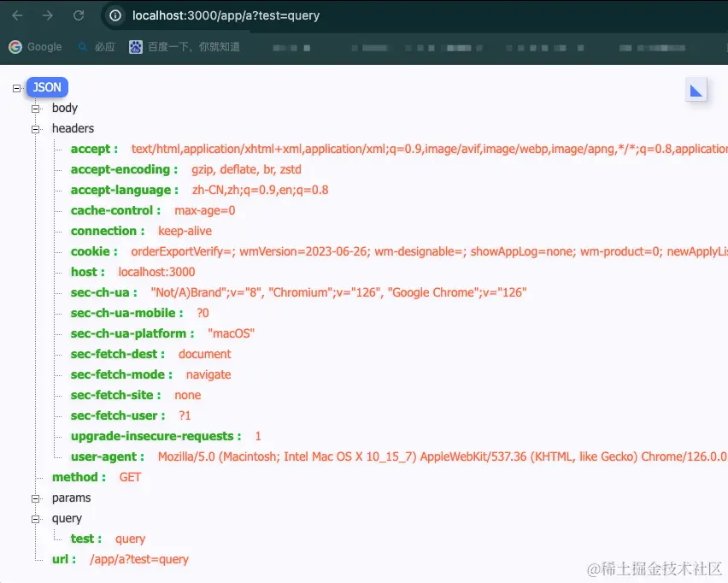Click the browser back arrow
The width and height of the screenshot is (728, 583).
17,15
